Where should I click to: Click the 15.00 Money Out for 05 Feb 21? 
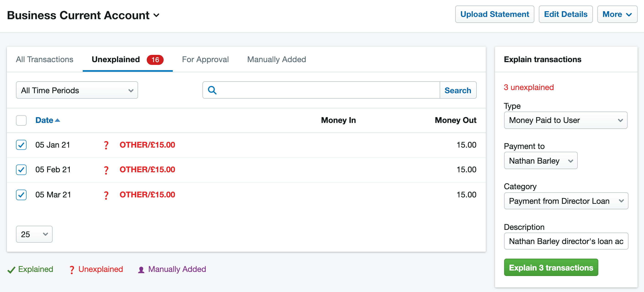466,170
